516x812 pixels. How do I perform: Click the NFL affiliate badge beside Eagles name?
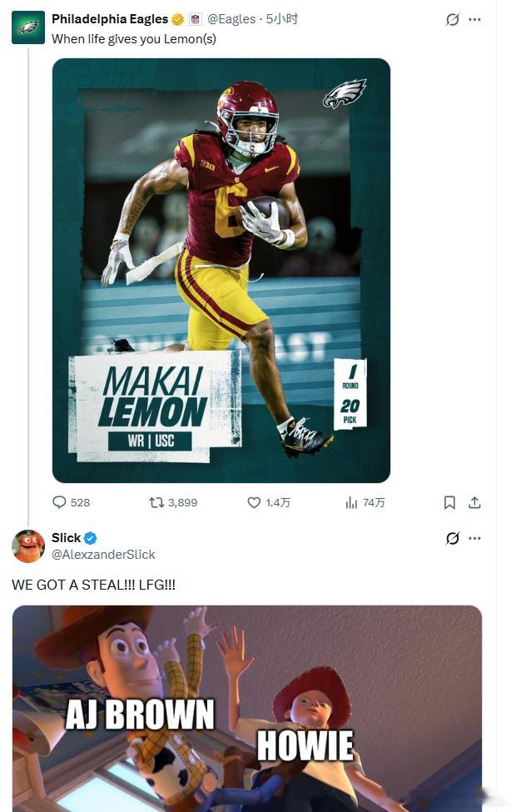tap(195, 20)
